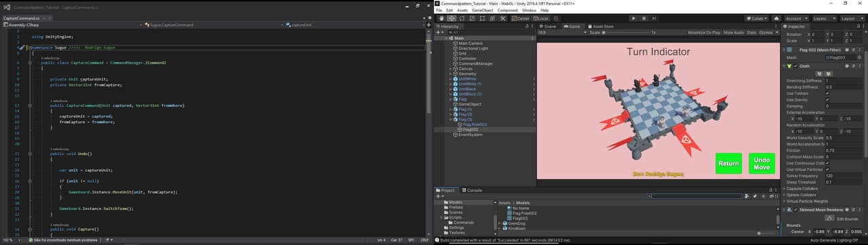
Task: Toggle Use Virtual Particles checkbox
Action: point(827,169)
